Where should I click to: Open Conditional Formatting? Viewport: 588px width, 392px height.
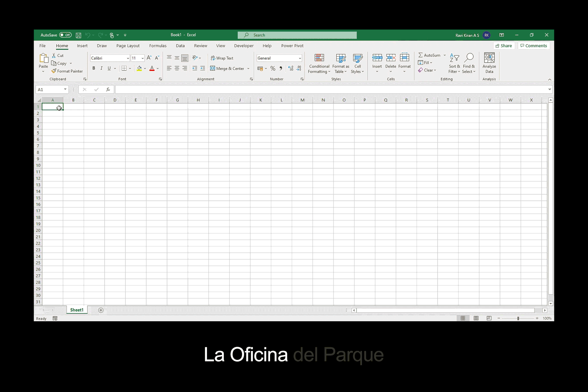319,63
